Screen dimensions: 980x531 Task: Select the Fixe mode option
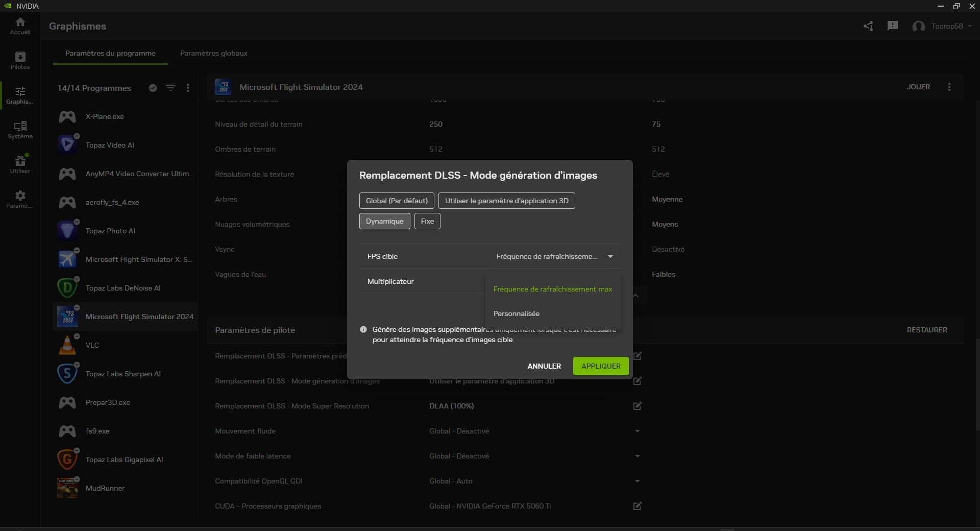[427, 221]
